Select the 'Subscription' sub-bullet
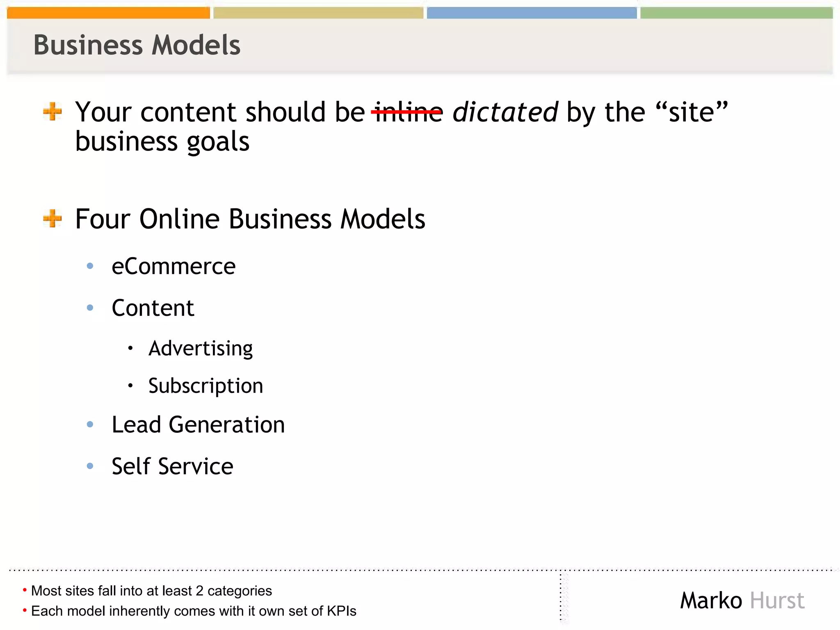Screen dimensions: 840x630 point(205,386)
